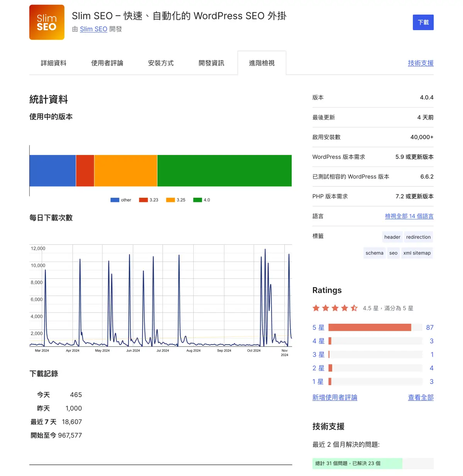Image resolution: width=463 pixels, height=476 pixels.
Task: Click the 'schema' tag
Action: click(x=374, y=253)
